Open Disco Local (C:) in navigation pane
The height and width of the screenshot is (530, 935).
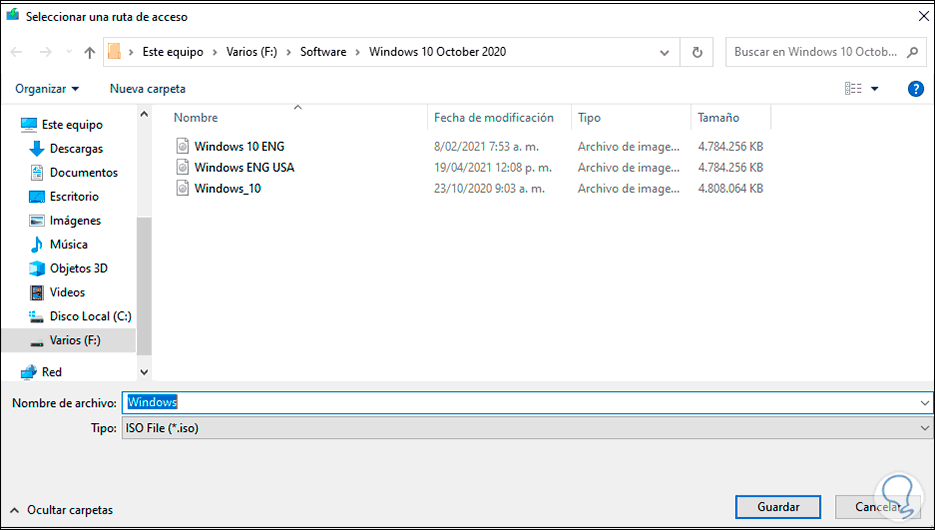click(x=91, y=316)
